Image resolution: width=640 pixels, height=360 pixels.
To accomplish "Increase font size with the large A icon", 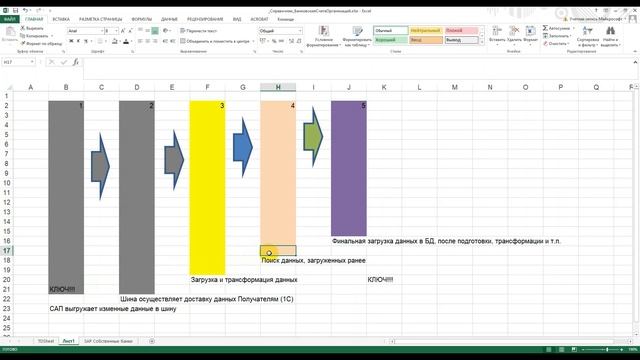I will click(123, 31).
